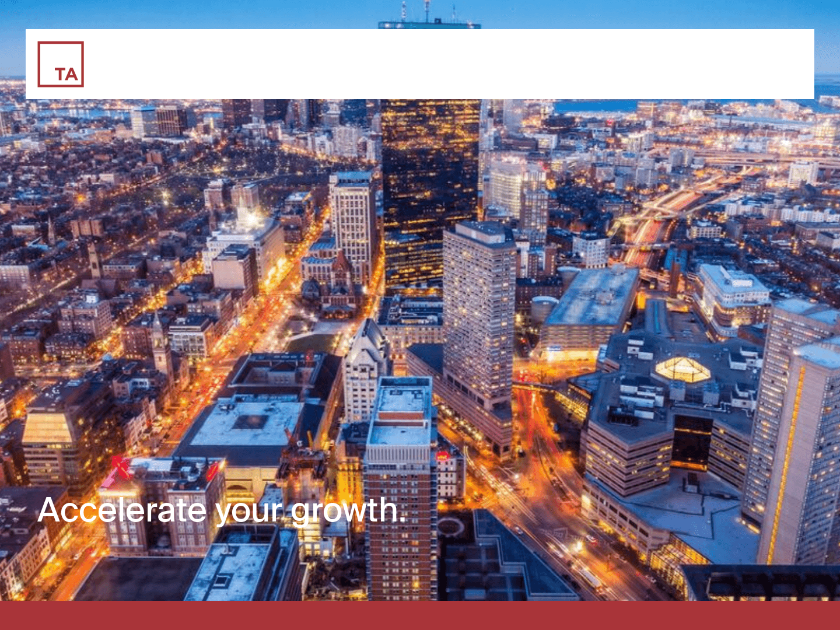The width and height of the screenshot is (840, 630).
Task: Click the empty white header bar
Action: [x=443, y=64]
